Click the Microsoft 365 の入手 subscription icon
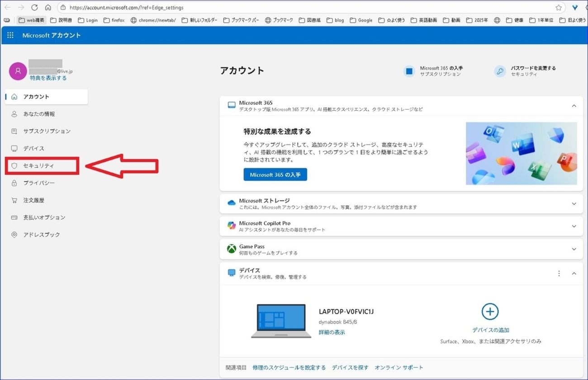Image resolution: width=588 pixels, height=380 pixels. pyautogui.click(x=409, y=70)
